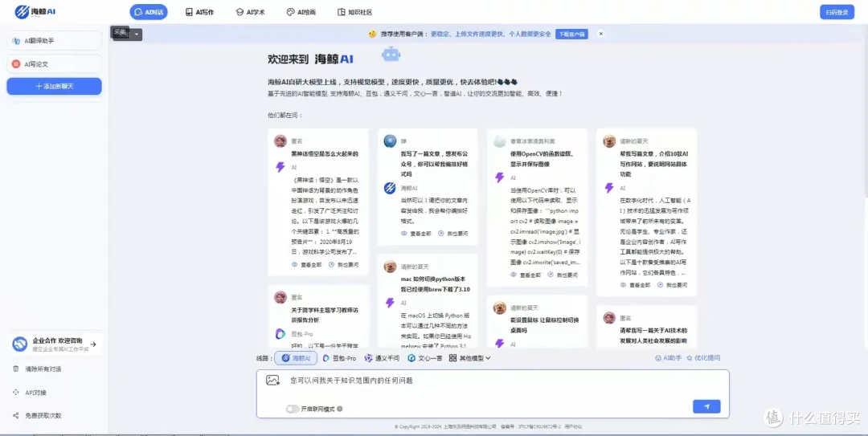The image size is (868, 436).
Task: Click the robot mascot icon
Action: point(391,55)
